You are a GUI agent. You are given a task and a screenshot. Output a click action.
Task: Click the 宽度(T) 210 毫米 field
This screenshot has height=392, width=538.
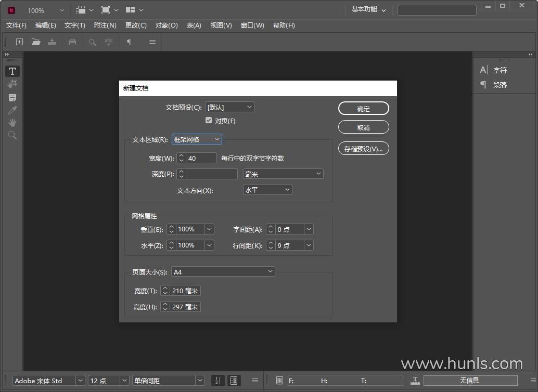185,291
